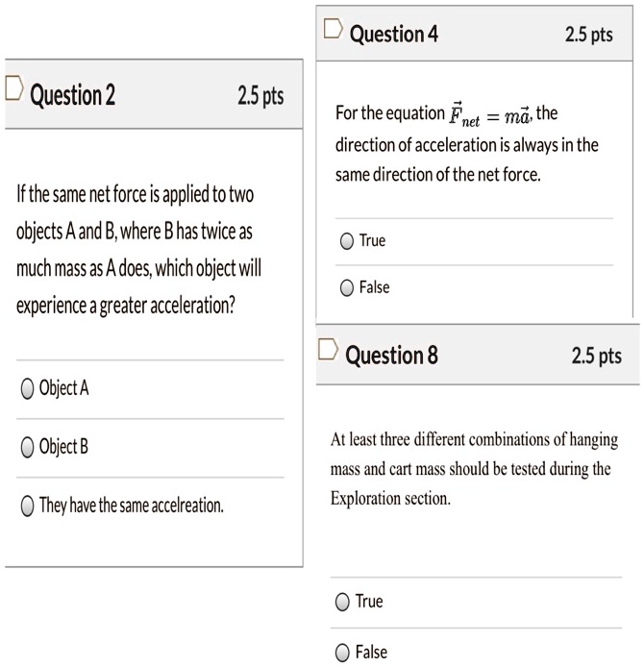Select False for Question 8

[343, 653]
